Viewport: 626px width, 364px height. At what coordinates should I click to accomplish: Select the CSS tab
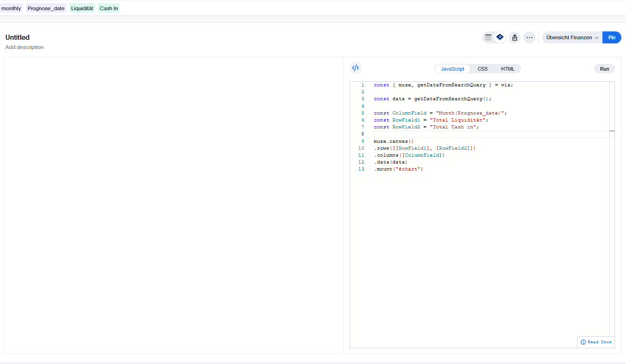coord(482,69)
